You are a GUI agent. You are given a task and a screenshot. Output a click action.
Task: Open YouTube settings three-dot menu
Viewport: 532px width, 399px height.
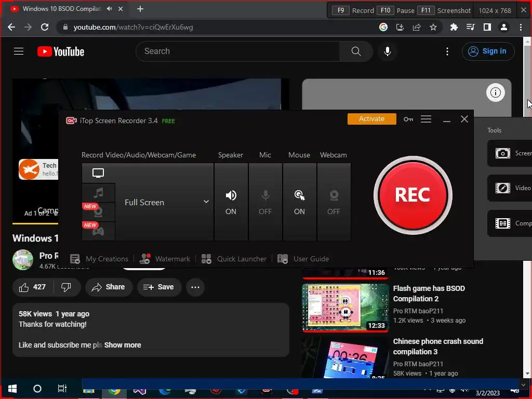coord(447,51)
